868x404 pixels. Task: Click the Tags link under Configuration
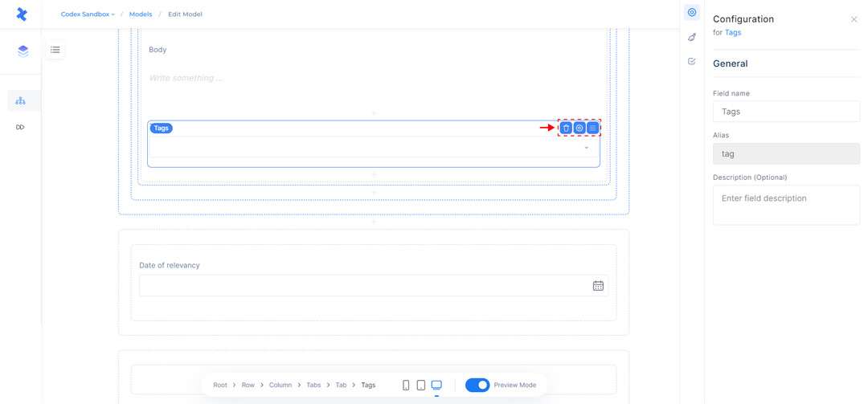coord(733,33)
